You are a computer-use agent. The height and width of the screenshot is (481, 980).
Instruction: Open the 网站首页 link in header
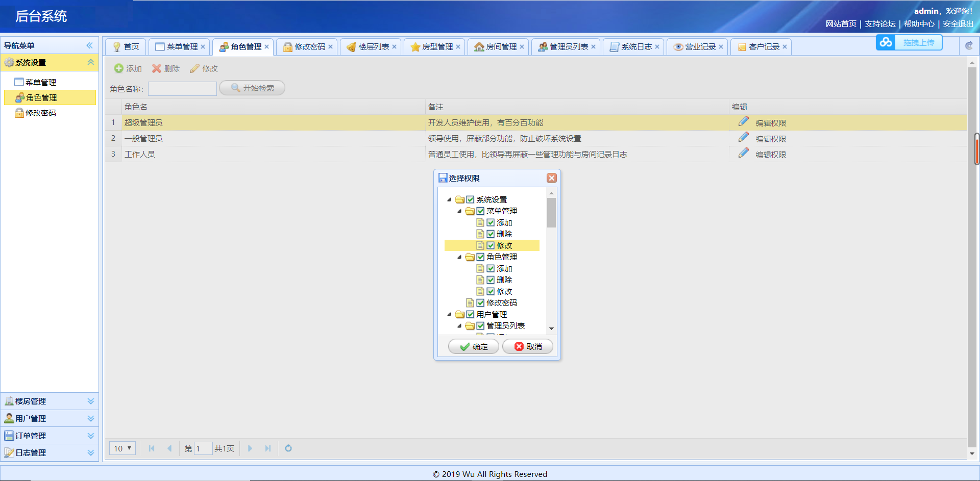(x=841, y=23)
